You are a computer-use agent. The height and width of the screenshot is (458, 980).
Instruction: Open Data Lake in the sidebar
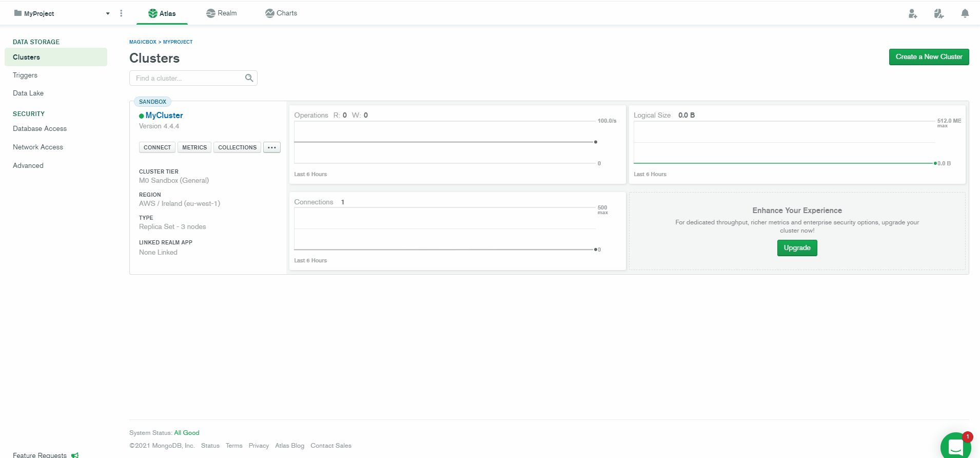click(x=28, y=93)
